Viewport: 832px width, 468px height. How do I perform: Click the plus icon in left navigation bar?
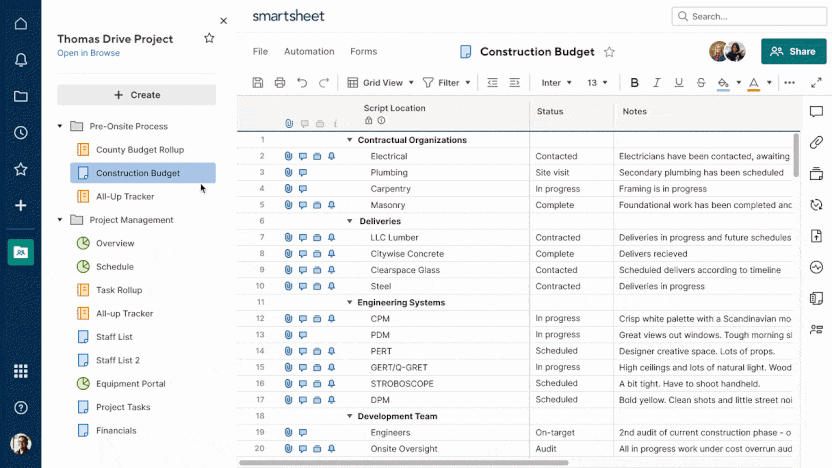click(21, 205)
